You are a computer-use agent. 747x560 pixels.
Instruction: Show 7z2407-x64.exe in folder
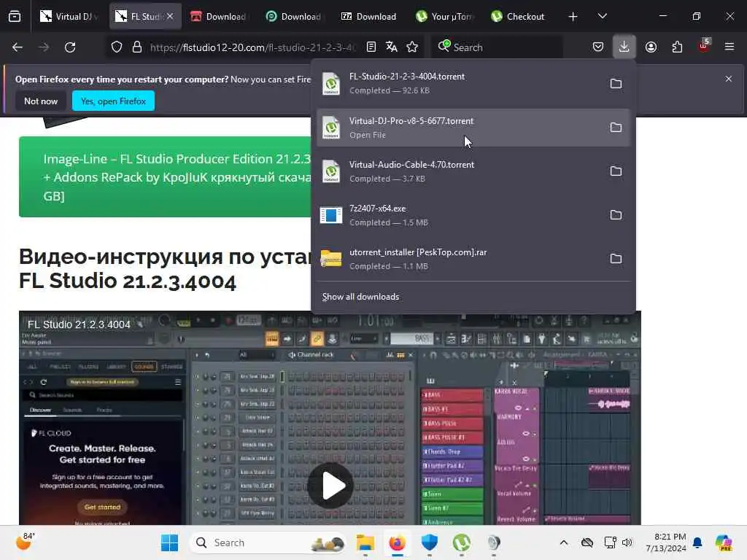[x=616, y=215]
